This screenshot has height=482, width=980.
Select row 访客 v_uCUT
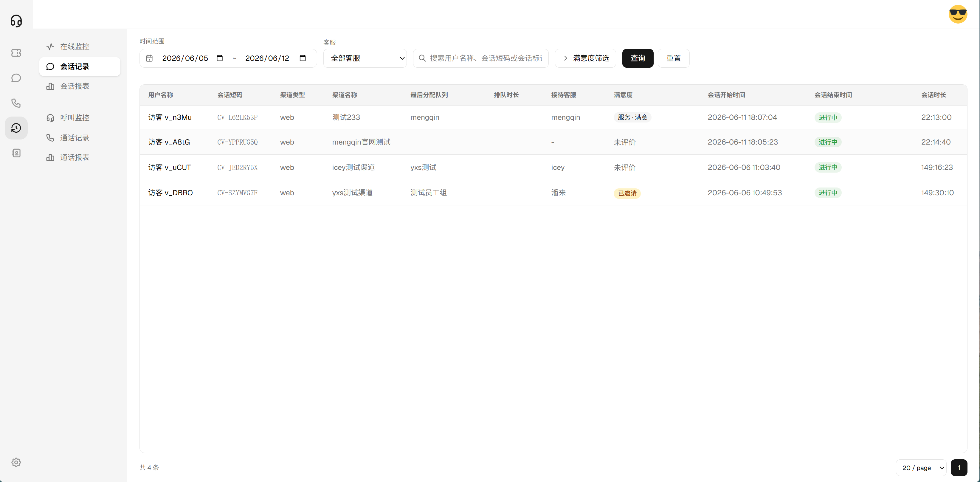[x=553, y=168]
